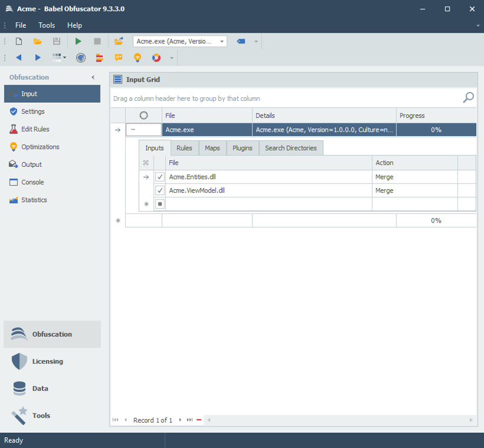This screenshot has width=484, height=448.
Task: Navigate back with blue left arrow
Action: (x=19, y=57)
